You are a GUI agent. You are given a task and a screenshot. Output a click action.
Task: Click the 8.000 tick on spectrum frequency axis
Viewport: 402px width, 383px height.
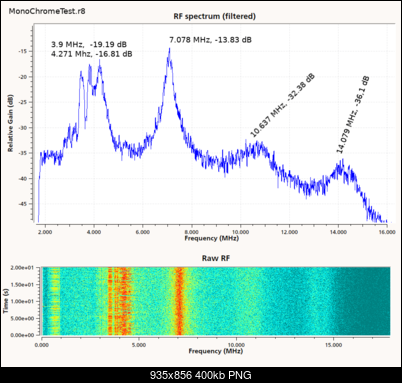pos(192,232)
